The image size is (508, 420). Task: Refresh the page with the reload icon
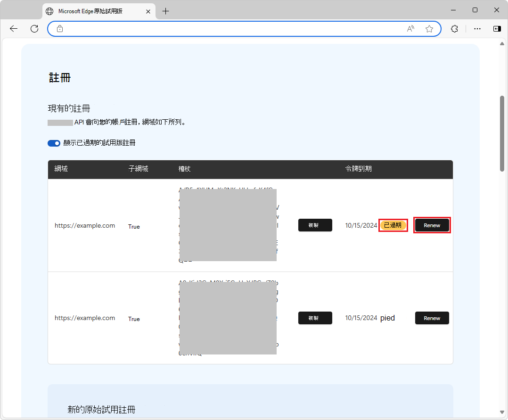34,29
